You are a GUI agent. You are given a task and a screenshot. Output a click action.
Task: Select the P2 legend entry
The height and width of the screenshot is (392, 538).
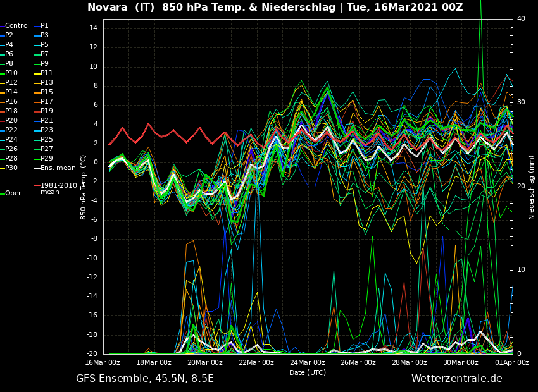click(7, 35)
